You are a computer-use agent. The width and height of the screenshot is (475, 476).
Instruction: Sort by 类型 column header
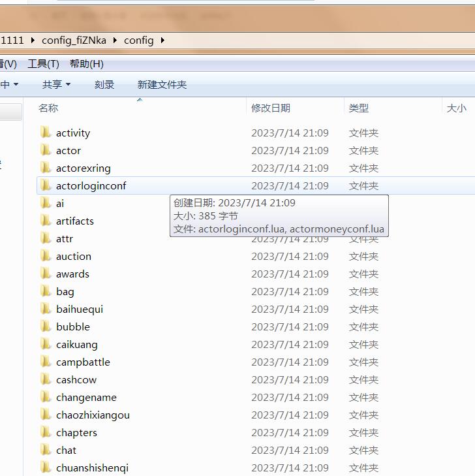pyautogui.click(x=358, y=108)
